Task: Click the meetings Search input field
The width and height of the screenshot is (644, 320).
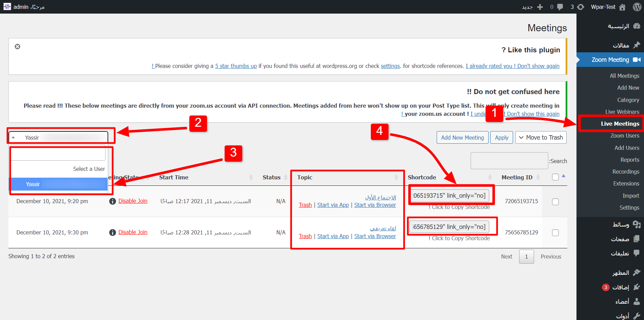Action: click(x=509, y=161)
